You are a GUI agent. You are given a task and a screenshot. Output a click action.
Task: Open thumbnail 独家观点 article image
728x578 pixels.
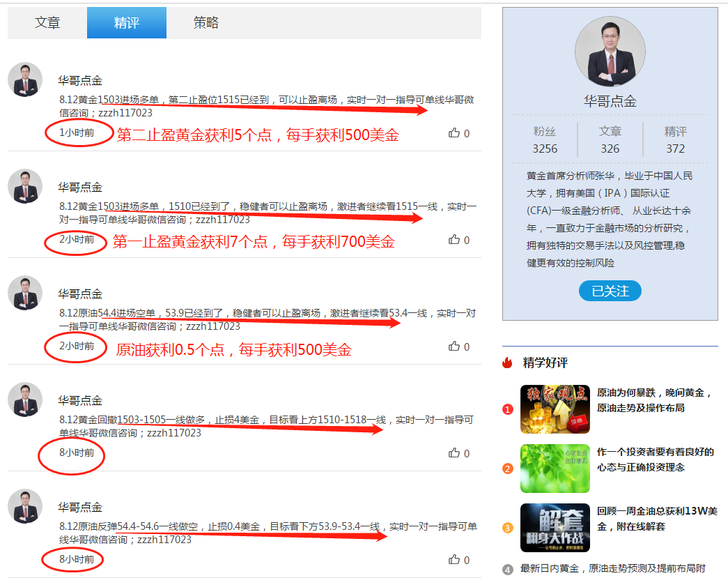pyautogui.click(x=555, y=409)
